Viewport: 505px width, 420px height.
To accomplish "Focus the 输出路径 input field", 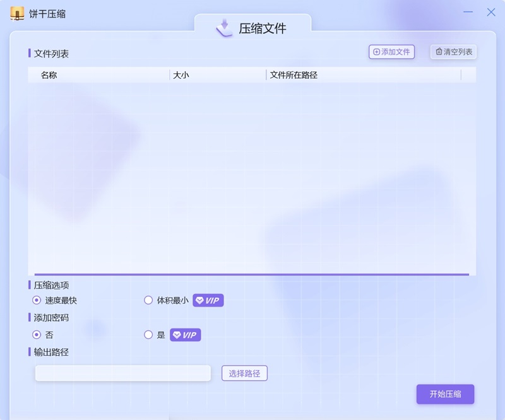I will [123, 373].
